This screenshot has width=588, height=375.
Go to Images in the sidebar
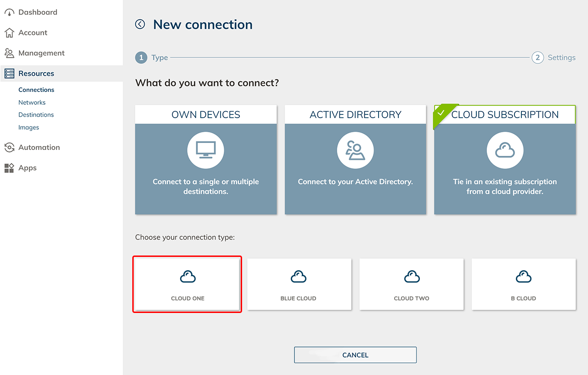tap(28, 127)
